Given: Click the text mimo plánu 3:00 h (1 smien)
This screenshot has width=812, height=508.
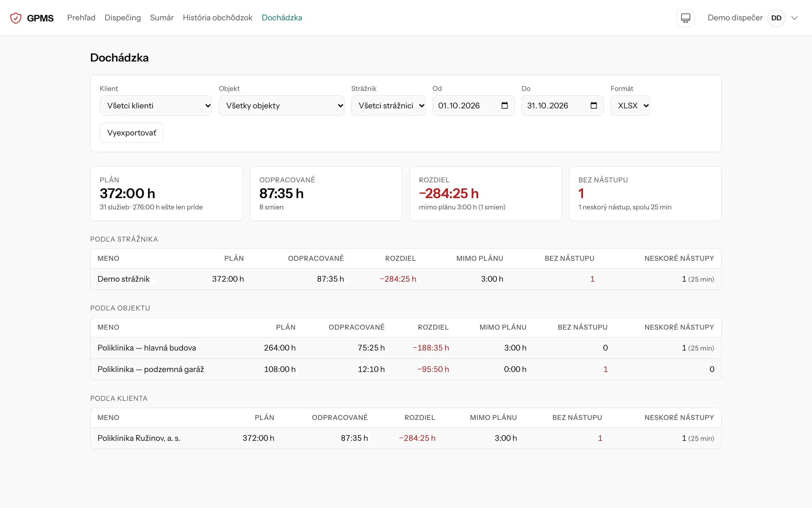Looking at the screenshot, I should coord(462,207).
